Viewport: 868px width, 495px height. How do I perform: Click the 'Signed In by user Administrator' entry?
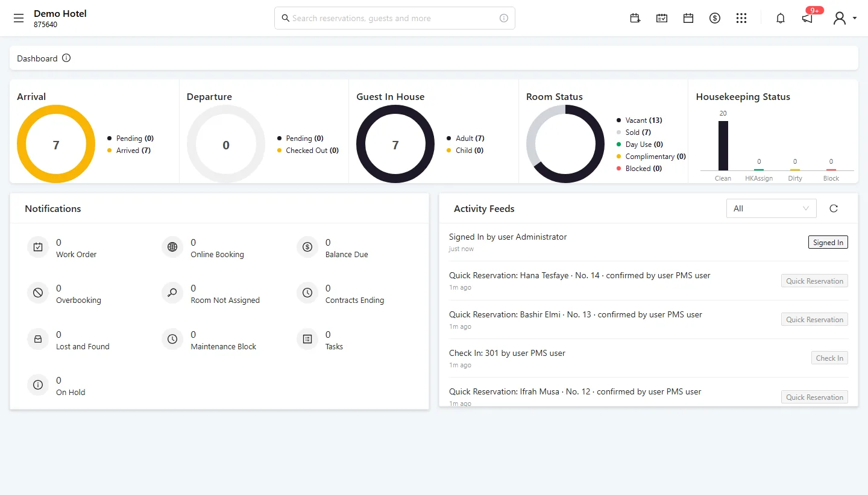[508, 237]
